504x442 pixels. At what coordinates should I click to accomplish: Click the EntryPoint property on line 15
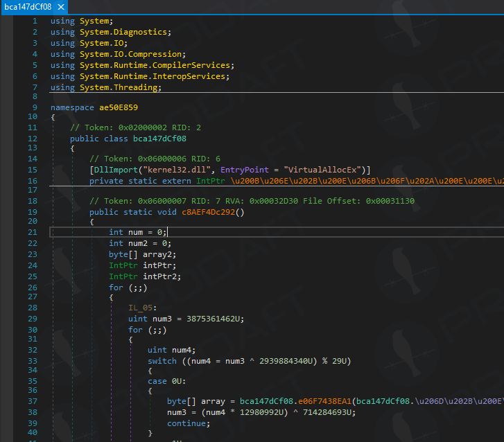click(x=245, y=170)
